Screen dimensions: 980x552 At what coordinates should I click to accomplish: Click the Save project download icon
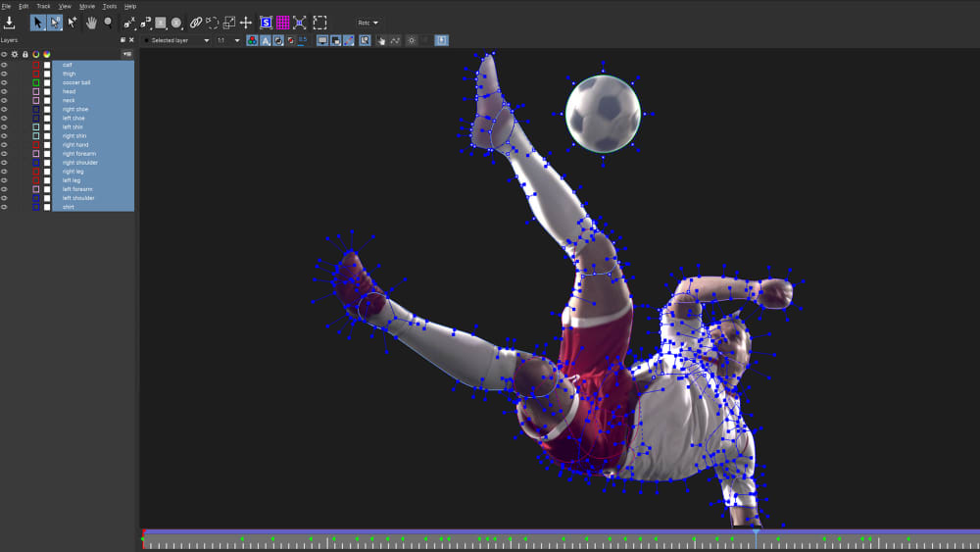point(10,23)
